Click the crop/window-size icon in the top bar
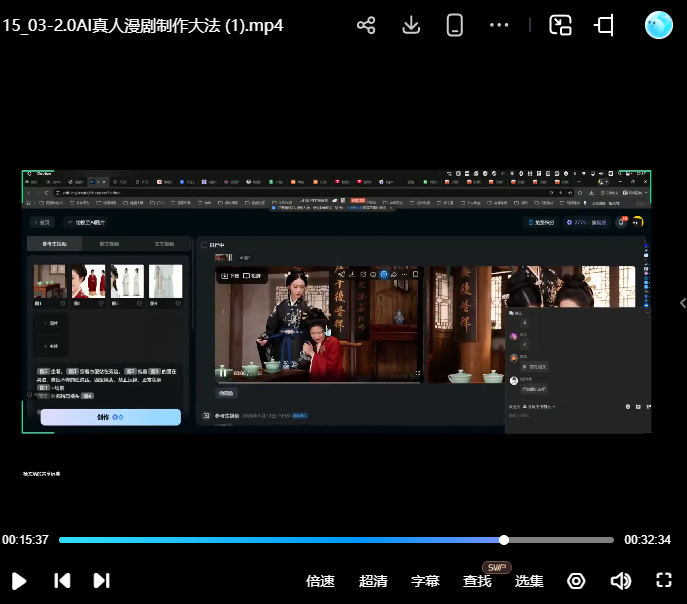The image size is (687, 604). pos(605,25)
